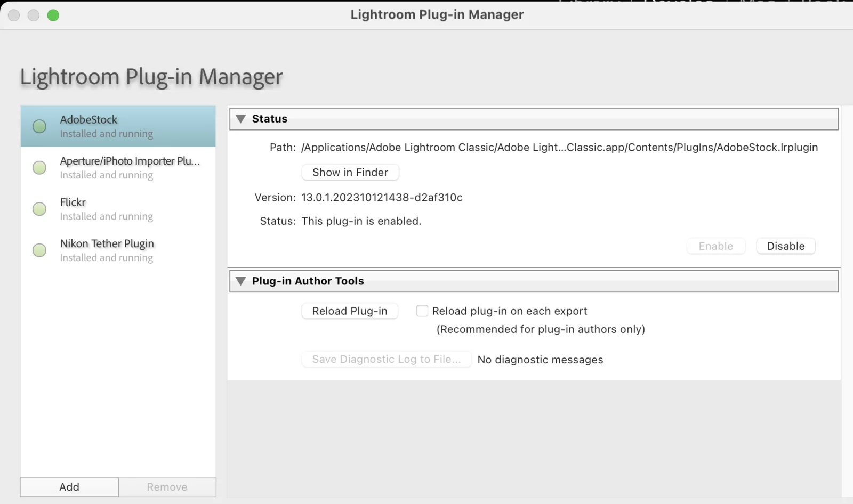Viewport: 853px width, 504px height.
Task: Click the Status section header label
Action: (270, 119)
